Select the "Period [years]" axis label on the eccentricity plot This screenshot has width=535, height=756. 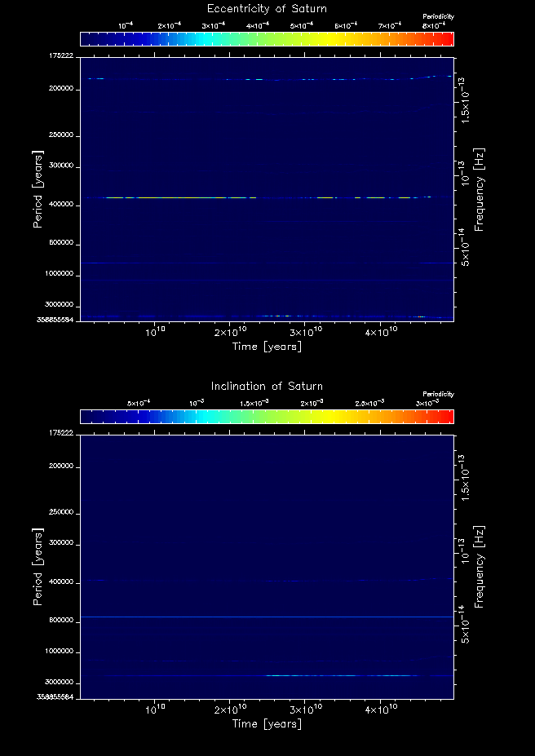tap(37, 188)
